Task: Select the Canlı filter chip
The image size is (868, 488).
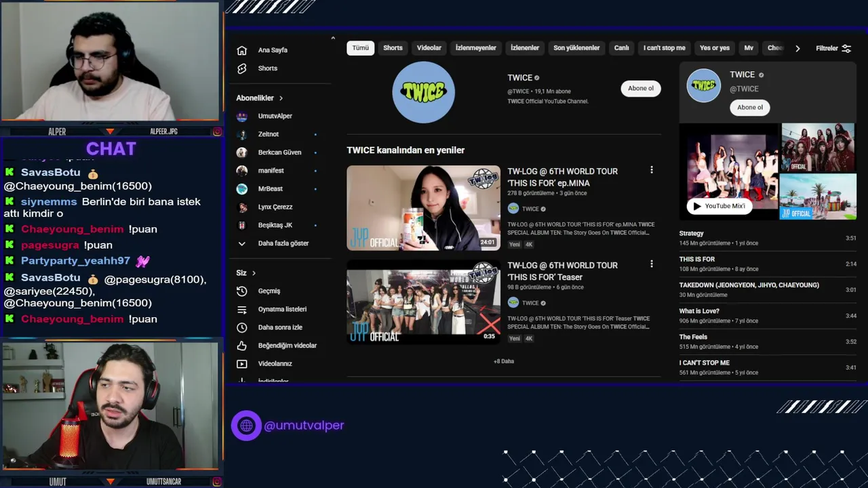Action: coord(622,48)
